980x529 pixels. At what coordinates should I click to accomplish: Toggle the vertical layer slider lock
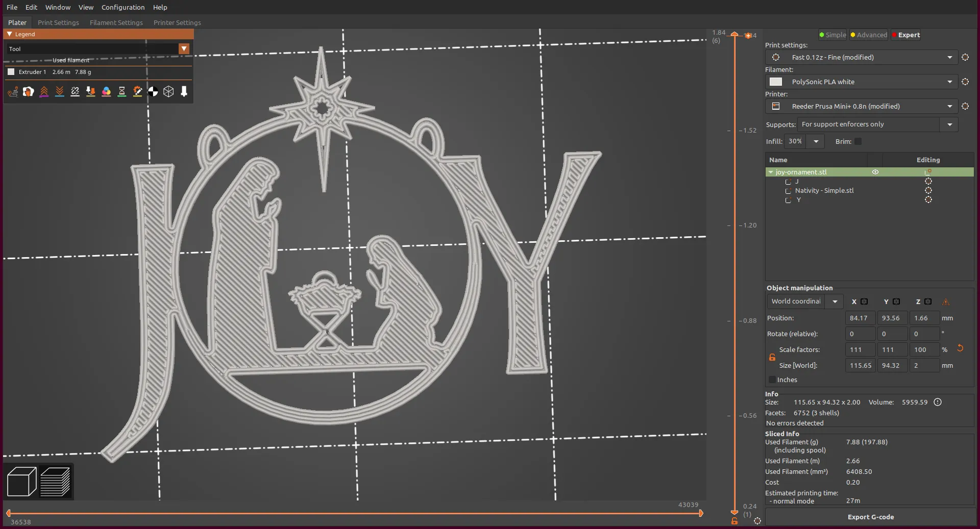pos(734,521)
